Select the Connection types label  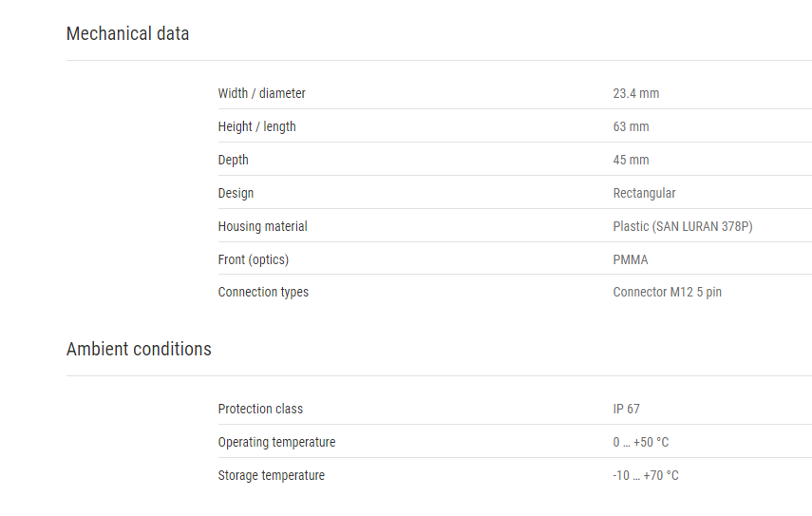pyautogui.click(x=263, y=292)
